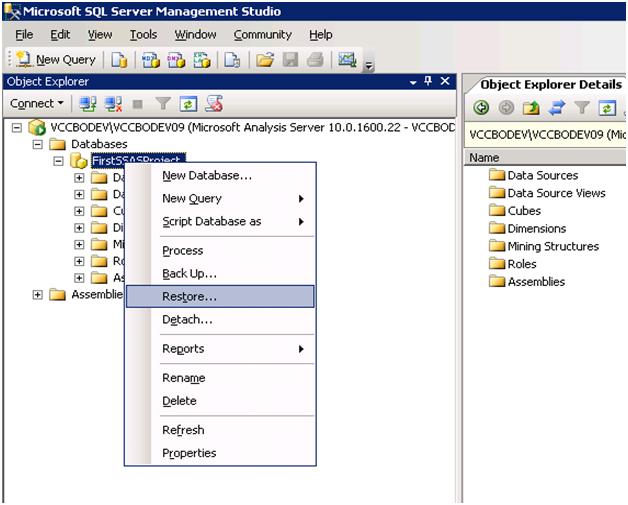Click the Analysis Services XMLA Query icon

click(x=202, y=60)
